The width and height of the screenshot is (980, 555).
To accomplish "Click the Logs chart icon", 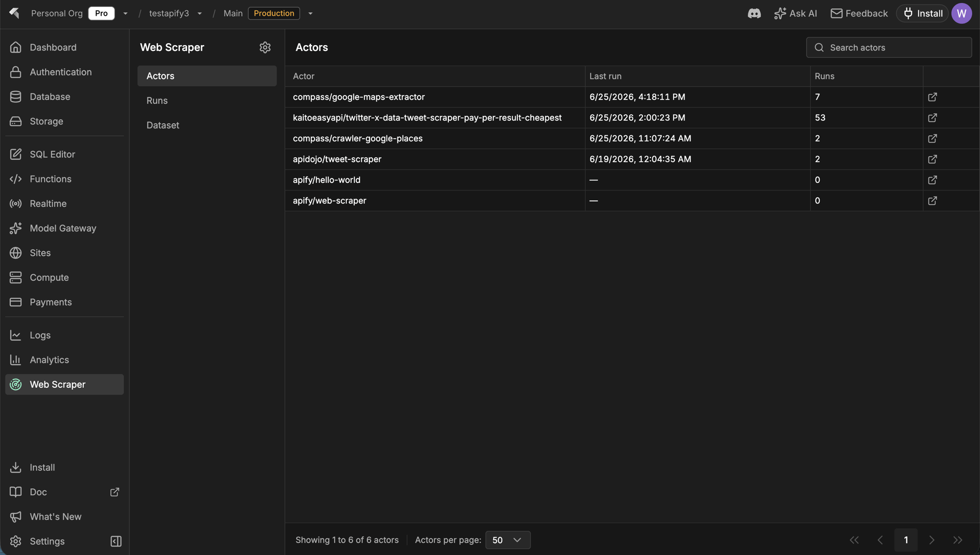I will coord(16,335).
